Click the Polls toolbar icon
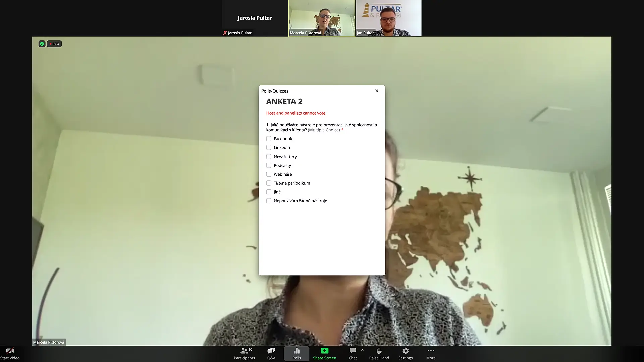Image resolution: width=644 pixels, height=362 pixels. pyautogui.click(x=297, y=351)
